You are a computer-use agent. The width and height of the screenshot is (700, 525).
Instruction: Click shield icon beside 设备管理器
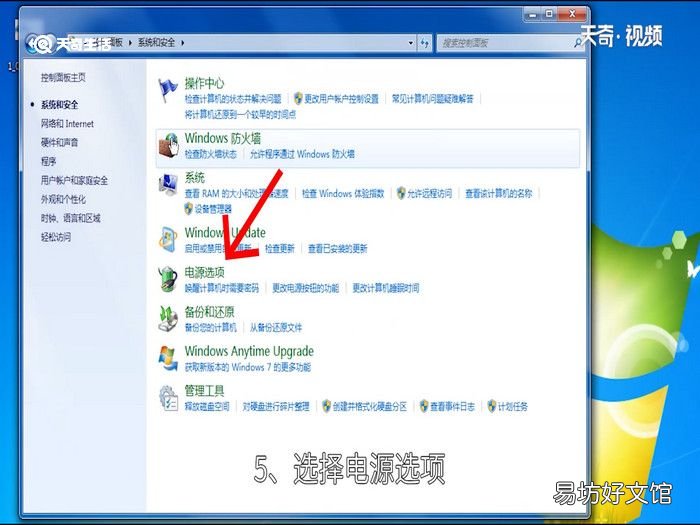[x=188, y=208]
